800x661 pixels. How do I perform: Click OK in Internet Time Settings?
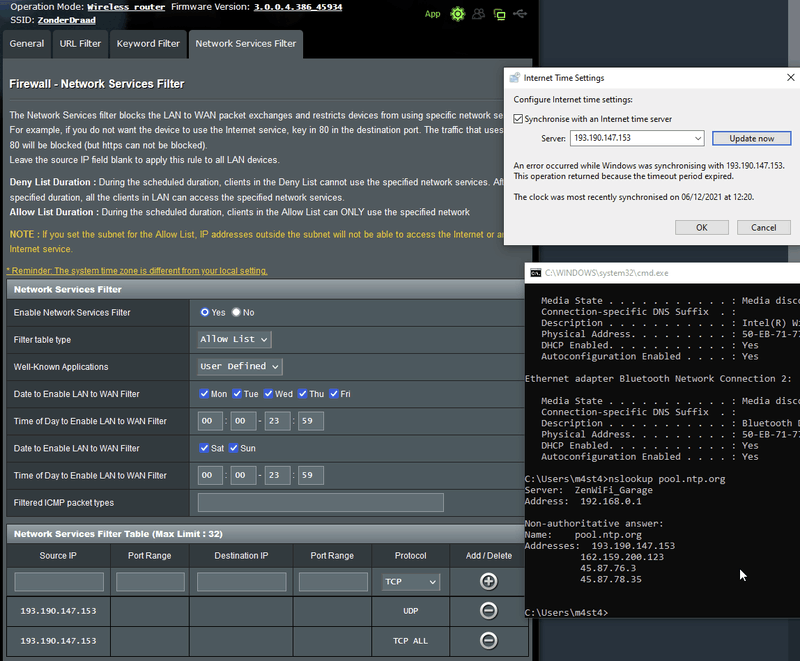[702, 227]
